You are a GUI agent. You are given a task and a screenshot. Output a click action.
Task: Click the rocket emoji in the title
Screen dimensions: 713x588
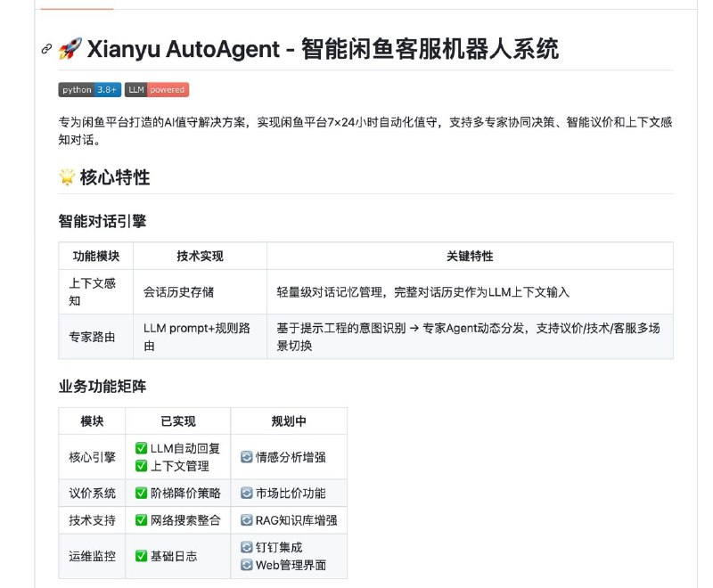pos(70,49)
